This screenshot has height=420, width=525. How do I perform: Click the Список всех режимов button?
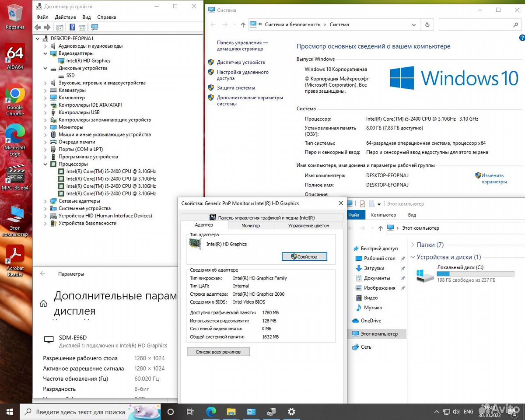[x=218, y=352]
